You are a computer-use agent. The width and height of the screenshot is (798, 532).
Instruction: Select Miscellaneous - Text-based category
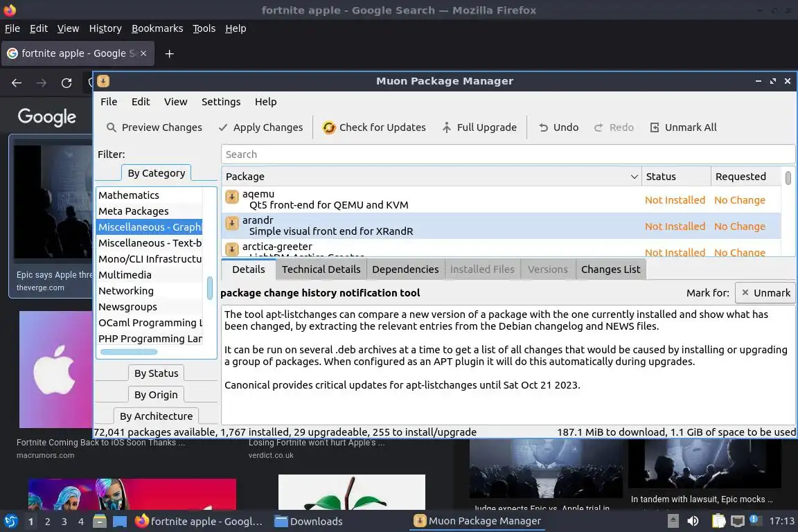tap(149, 243)
